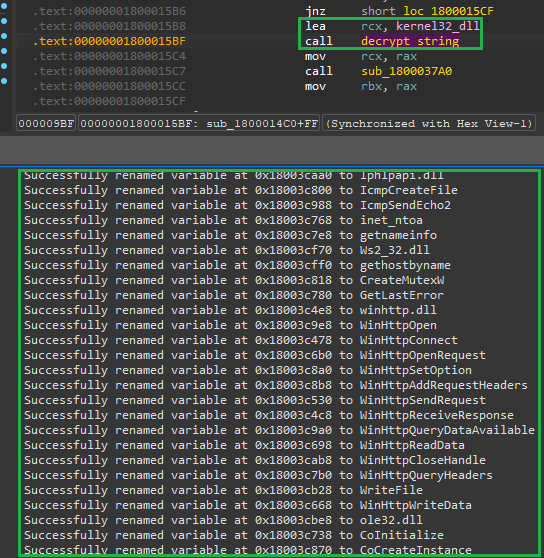Screen dimensions: 544x558
Task: Select output line renaming to WinHttpQueryDataAvailable
Action: click(x=279, y=430)
